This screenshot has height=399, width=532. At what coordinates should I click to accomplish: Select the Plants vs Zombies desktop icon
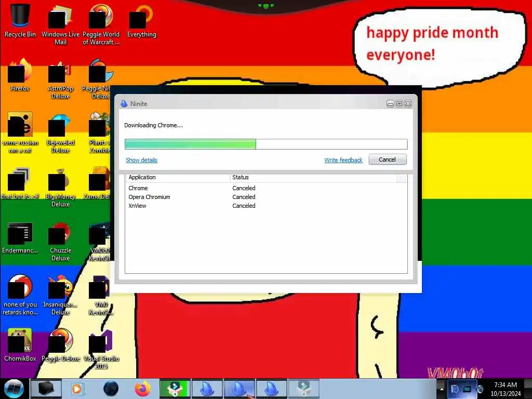(x=99, y=133)
